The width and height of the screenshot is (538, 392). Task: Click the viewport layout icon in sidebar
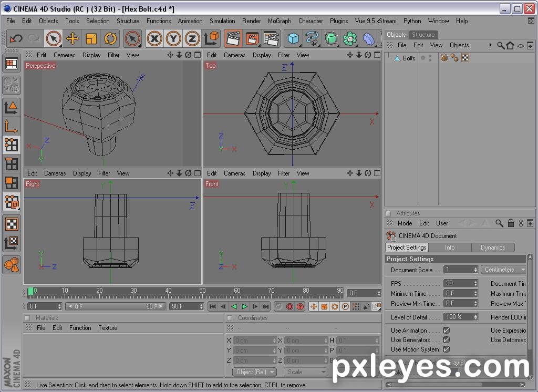[x=12, y=64]
